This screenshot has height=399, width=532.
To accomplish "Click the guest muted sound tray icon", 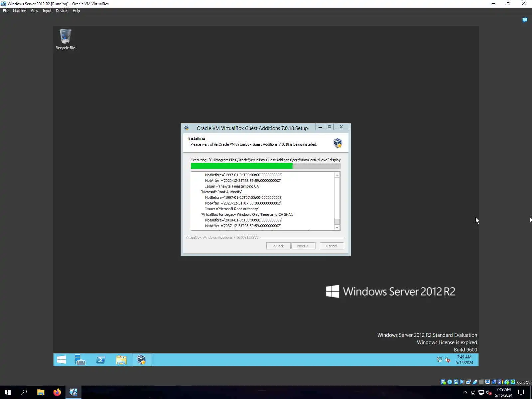I will [448, 360].
